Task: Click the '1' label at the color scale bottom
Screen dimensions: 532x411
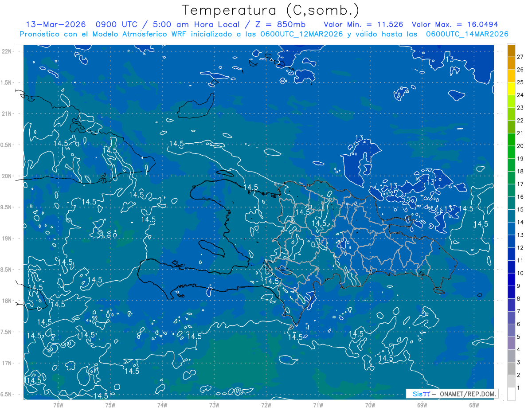Action: (x=519, y=388)
